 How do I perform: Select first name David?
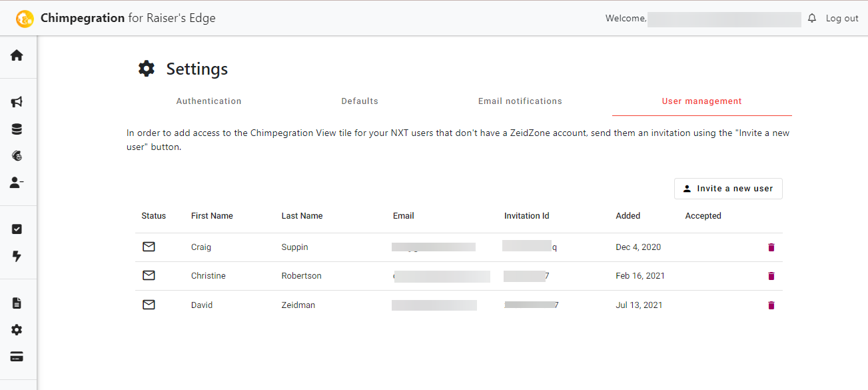[203, 305]
